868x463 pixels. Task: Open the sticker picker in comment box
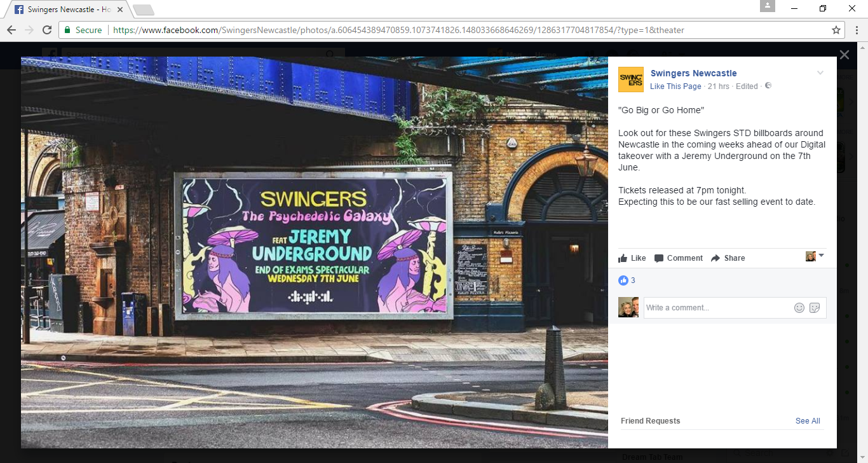[x=815, y=308]
